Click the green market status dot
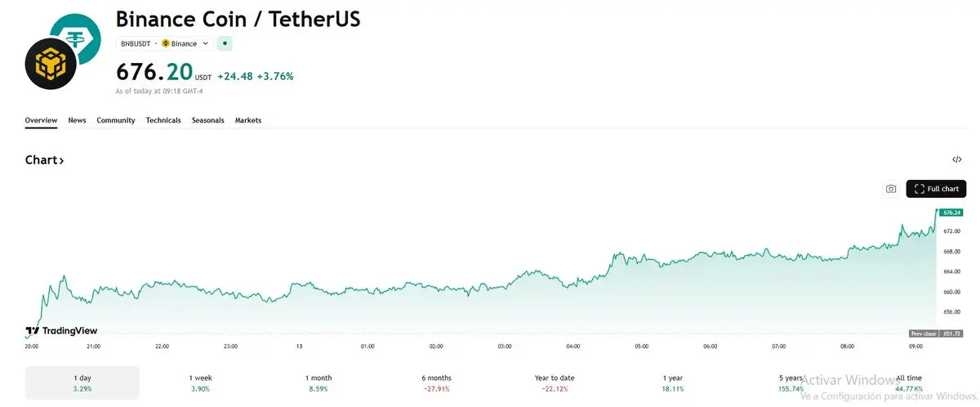 (x=225, y=43)
